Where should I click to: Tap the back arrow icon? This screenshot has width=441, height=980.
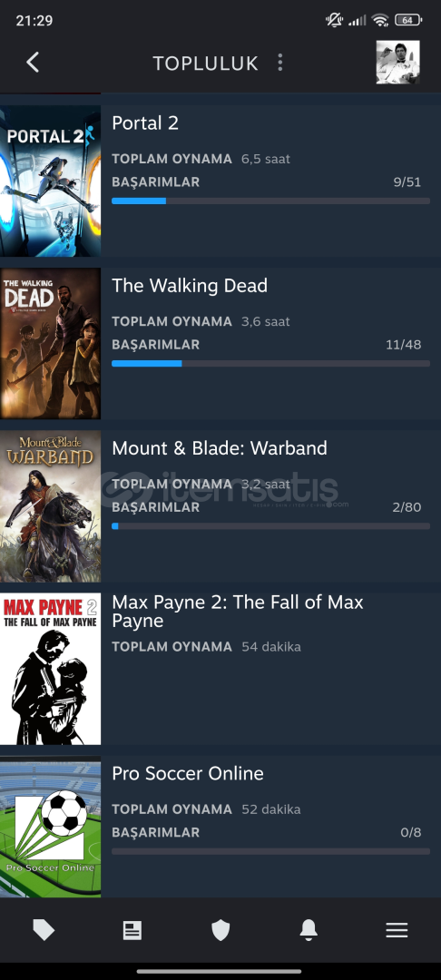tap(33, 63)
